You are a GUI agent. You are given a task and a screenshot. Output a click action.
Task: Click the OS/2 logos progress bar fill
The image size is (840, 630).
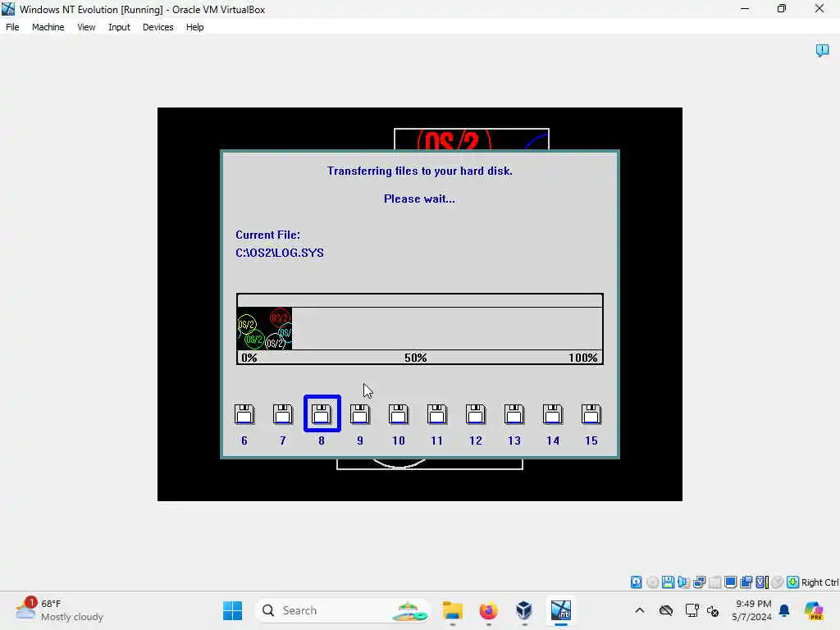pyautogui.click(x=265, y=328)
